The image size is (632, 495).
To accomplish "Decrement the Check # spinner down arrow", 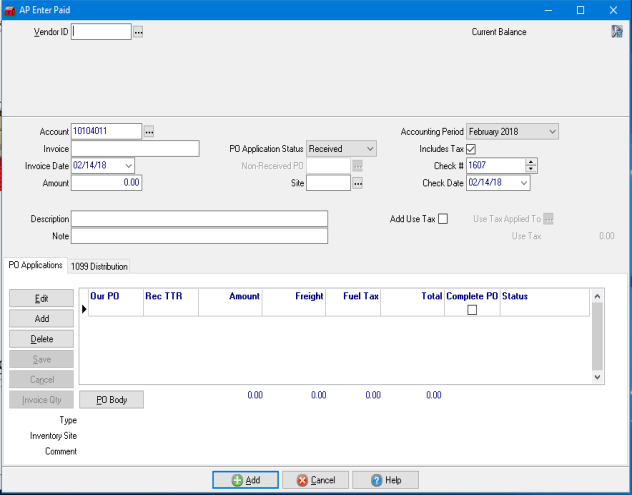I will pyautogui.click(x=531, y=169).
